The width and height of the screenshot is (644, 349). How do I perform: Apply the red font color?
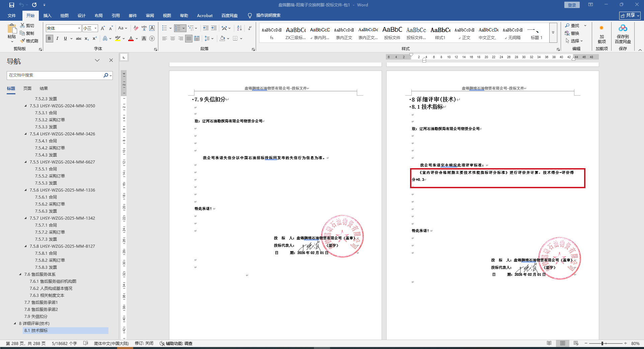point(131,38)
